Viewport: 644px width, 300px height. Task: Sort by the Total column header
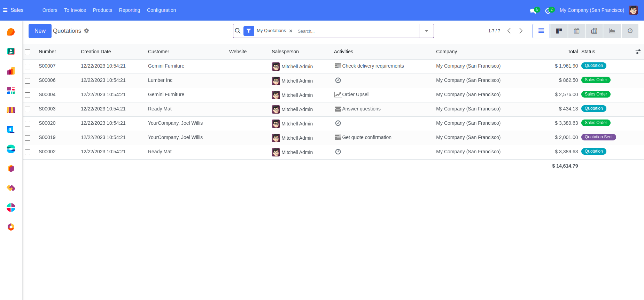pyautogui.click(x=573, y=52)
